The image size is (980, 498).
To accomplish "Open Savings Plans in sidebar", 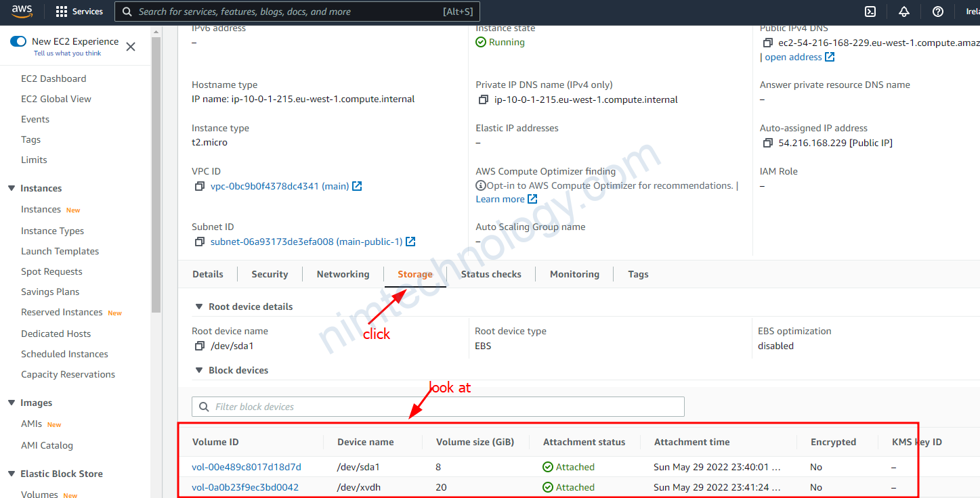I will (x=50, y=292).
